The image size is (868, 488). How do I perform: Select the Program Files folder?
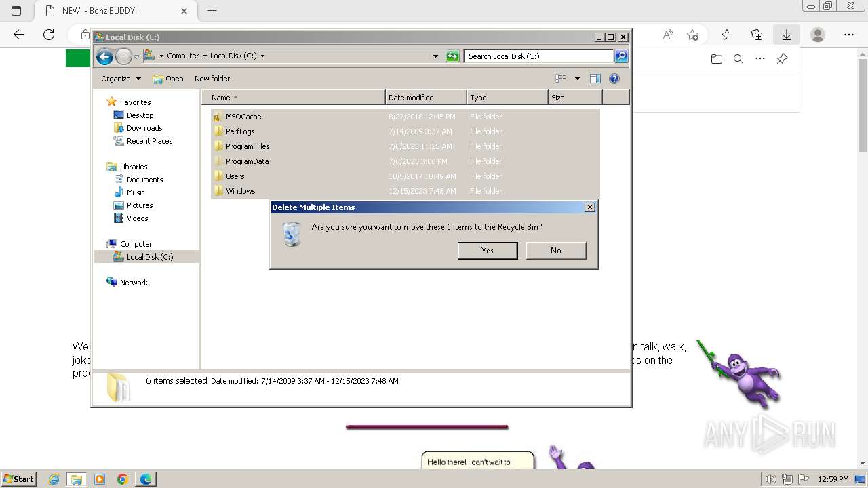[406, 146]
